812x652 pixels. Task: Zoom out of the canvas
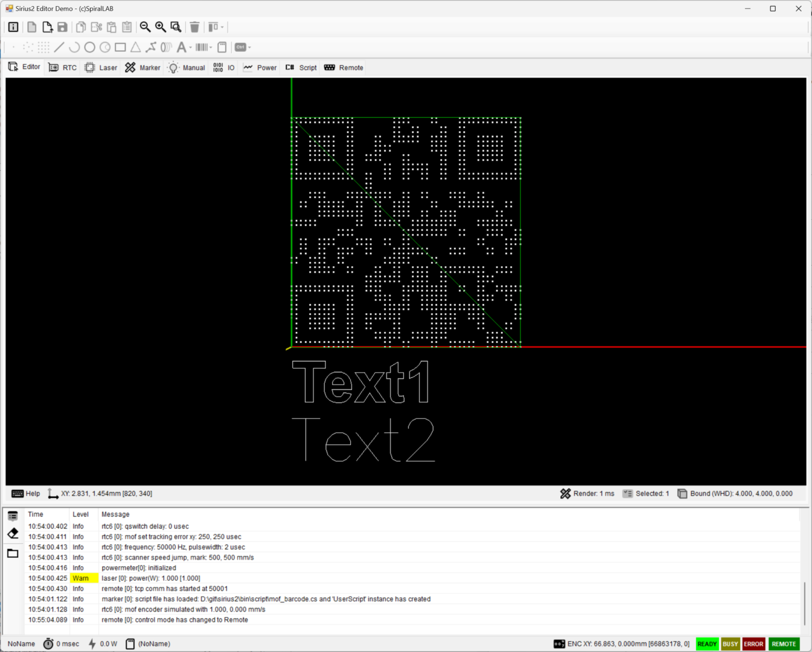[x=145, y=27]
